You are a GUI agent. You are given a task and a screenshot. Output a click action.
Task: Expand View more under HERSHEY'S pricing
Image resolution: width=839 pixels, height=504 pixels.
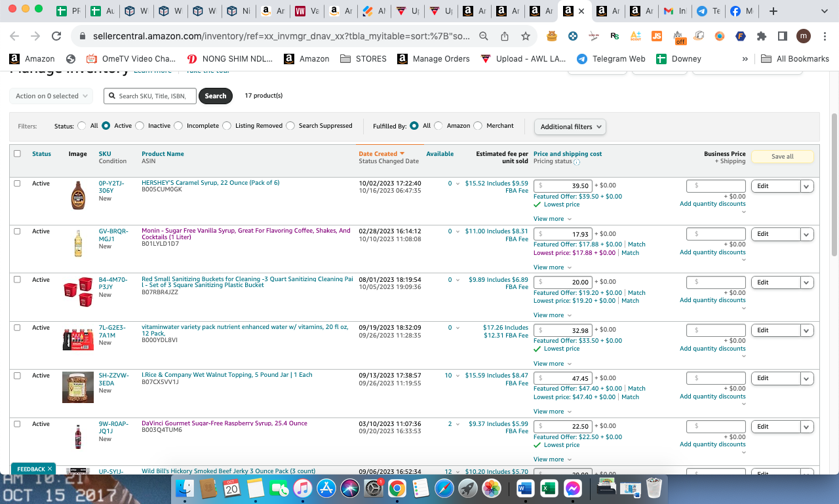pos(552,219)
